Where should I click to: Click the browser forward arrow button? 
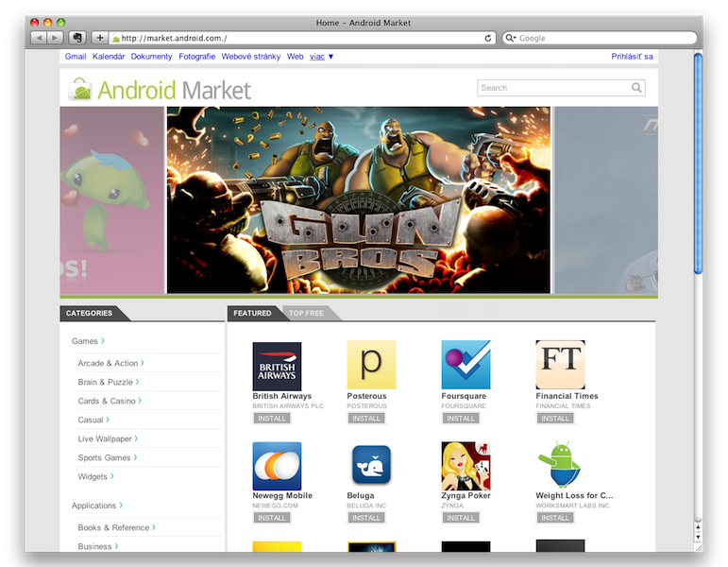(55, 38)
